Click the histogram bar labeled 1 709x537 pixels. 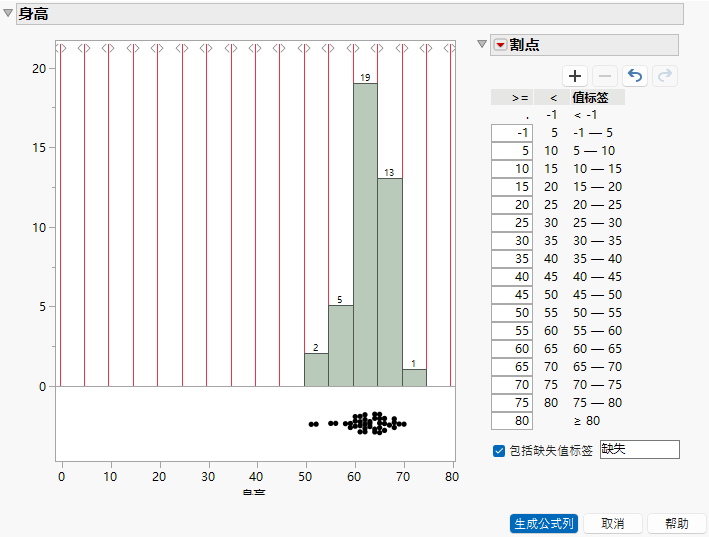[414, 378]
